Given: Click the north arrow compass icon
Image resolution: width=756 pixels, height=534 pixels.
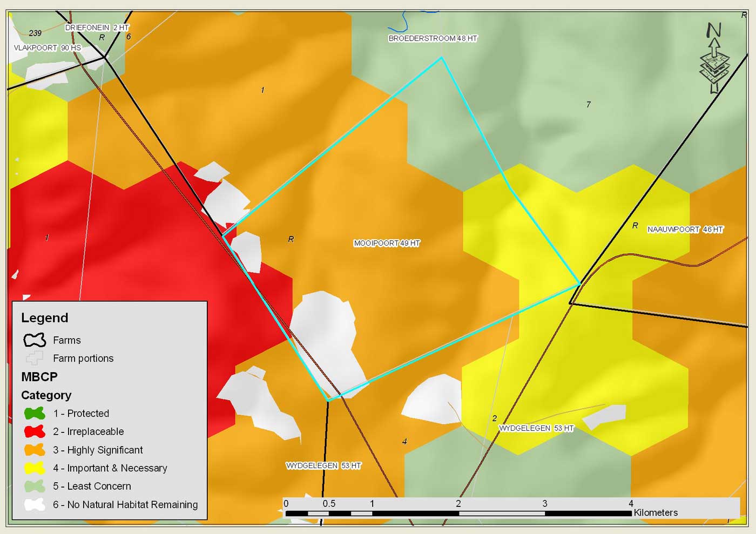Looking at the screenshot, I should [x=714, y=58].
